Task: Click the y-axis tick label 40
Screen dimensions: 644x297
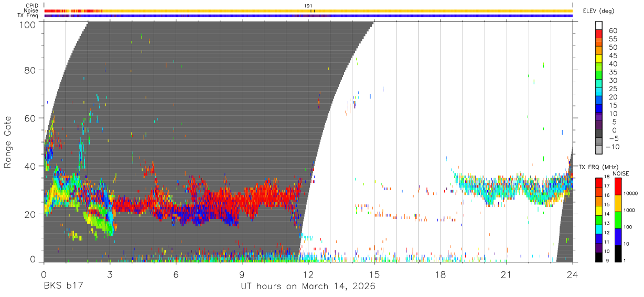Action: click(31, 166)
